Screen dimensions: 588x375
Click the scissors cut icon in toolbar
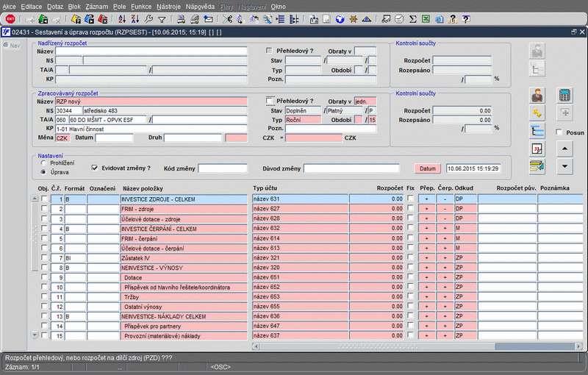pos(229,19)
